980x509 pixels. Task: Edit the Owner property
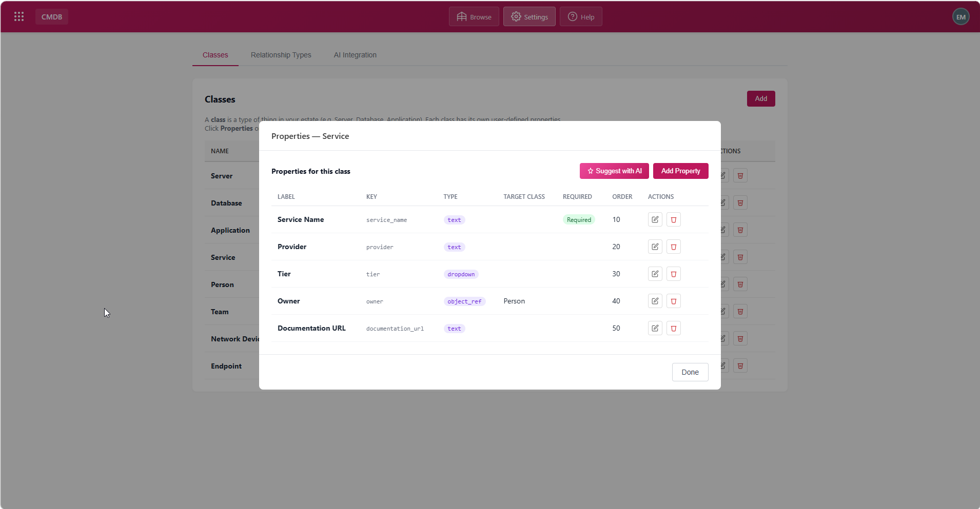pyautogui.click(x=655, y=301)
